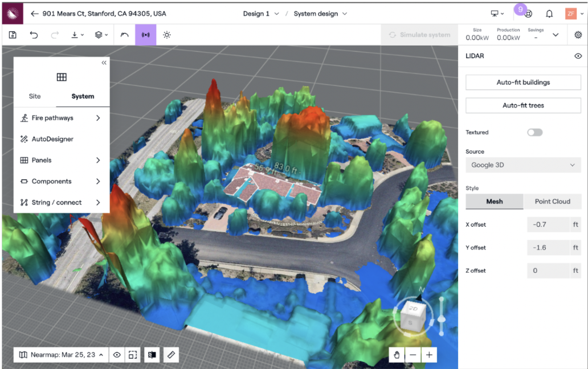Save the current design
The image size is (588, 369).
(x=12, y=35)
